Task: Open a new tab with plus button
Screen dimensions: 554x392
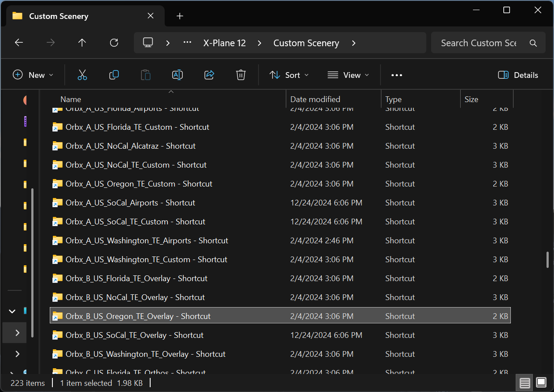Action: tap(180, 16)
